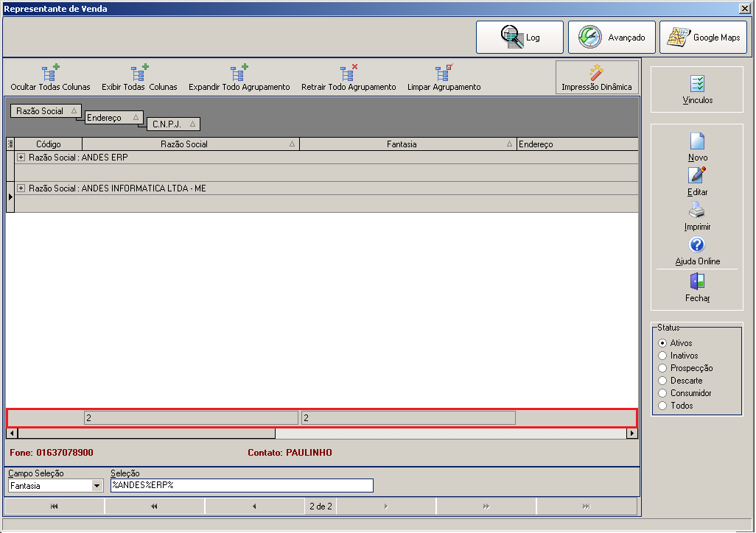Viewport: 756px width, 533px height.
Task: Open Google Maps view
Action: point(703,37)
